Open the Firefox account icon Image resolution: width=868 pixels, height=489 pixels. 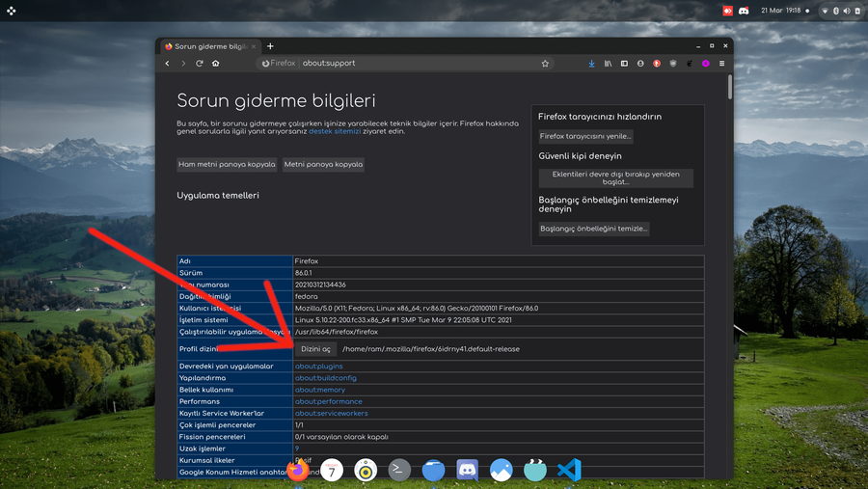click(640, 63)
